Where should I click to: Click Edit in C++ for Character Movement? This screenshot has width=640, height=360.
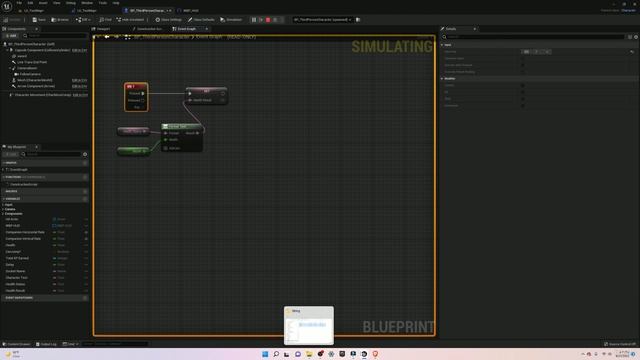[80, 95]
